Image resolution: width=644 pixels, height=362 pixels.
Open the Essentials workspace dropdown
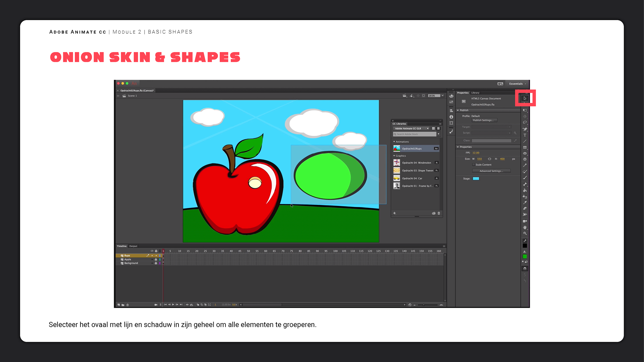click(518, 84)
